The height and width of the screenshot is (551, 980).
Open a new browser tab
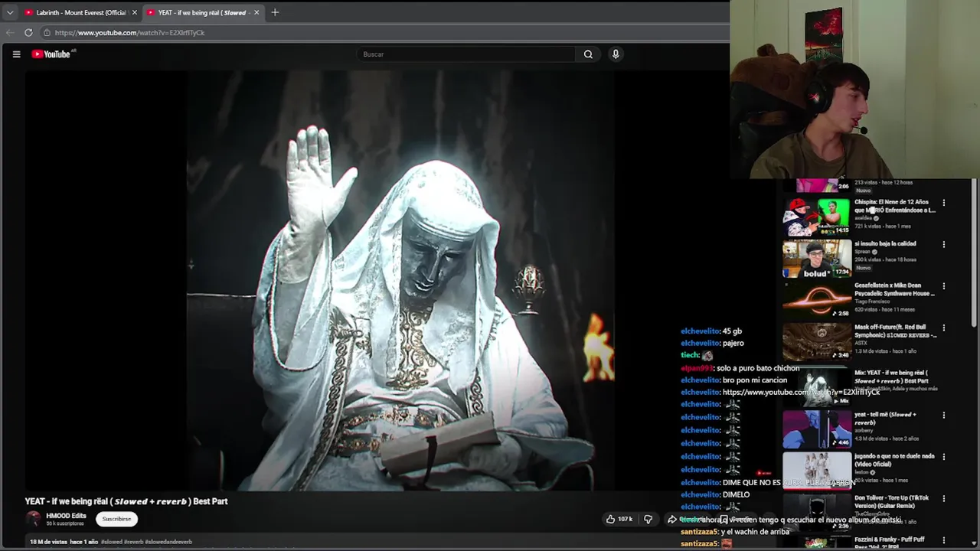275,12
